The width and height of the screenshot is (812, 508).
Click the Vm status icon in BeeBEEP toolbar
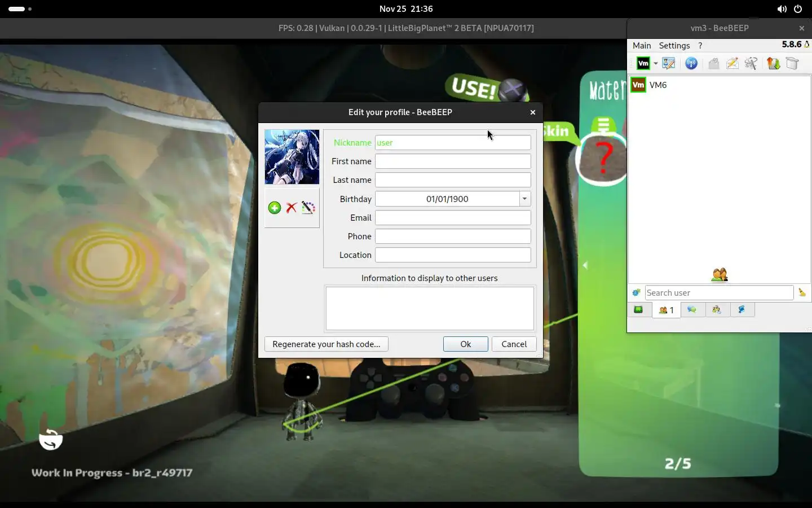click(643, 64)
